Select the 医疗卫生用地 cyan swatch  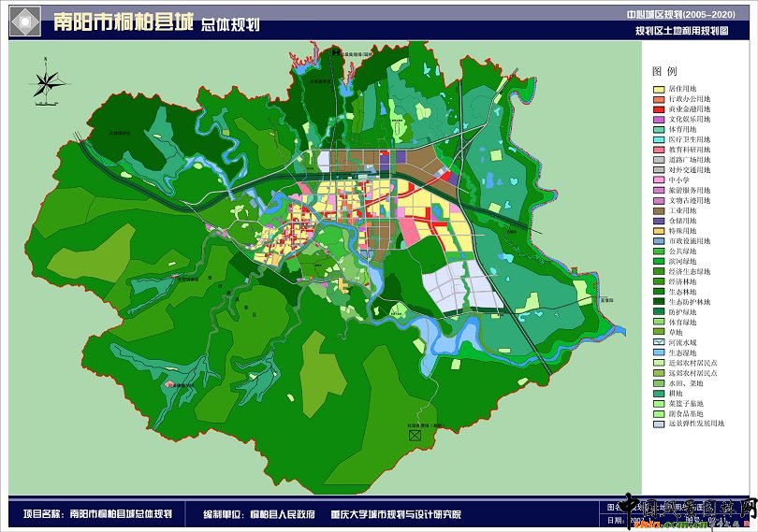click(659, 139)
